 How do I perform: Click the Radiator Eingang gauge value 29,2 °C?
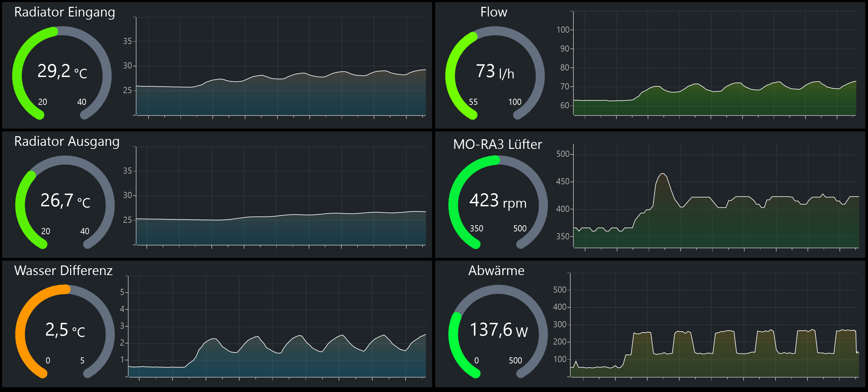[x=62, y=72]
